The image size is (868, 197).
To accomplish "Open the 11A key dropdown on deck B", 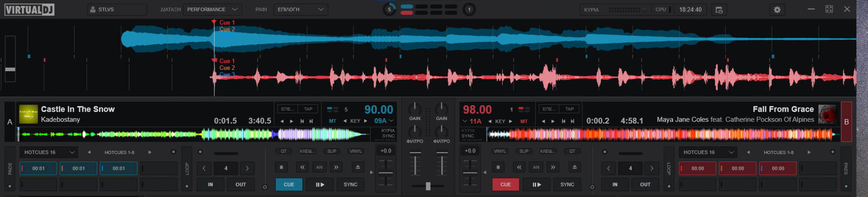I will (472, 121).
